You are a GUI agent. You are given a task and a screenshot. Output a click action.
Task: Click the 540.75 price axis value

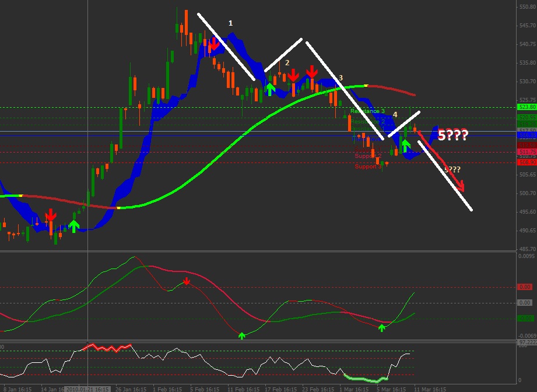coord(528,44)
